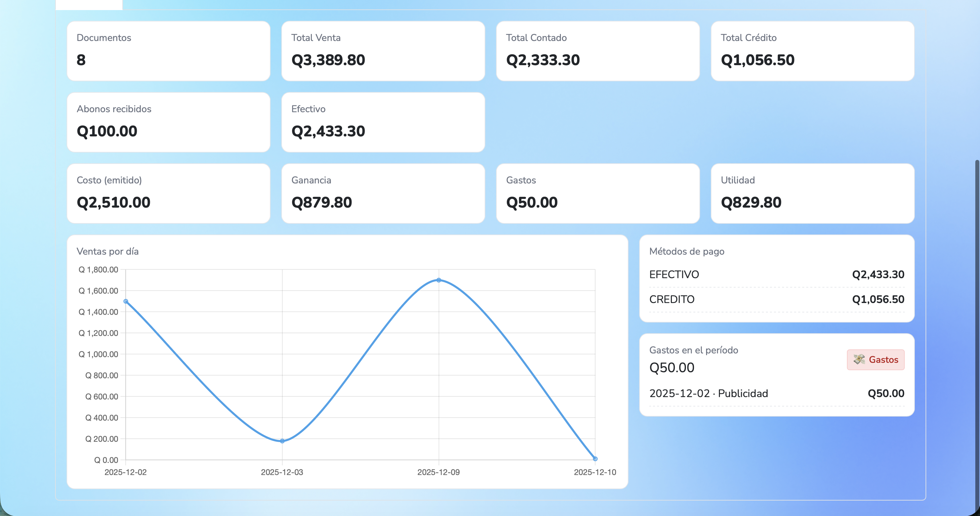Screen dimensions: 980x516
Task: Click the Total Venta card
Action: tap(383, 51)
